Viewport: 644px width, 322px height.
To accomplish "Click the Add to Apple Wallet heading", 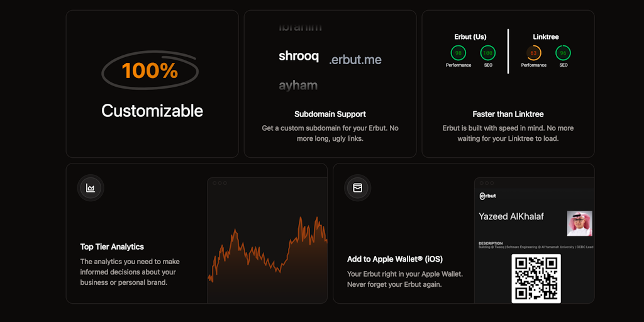I will (x=395, y=259).
